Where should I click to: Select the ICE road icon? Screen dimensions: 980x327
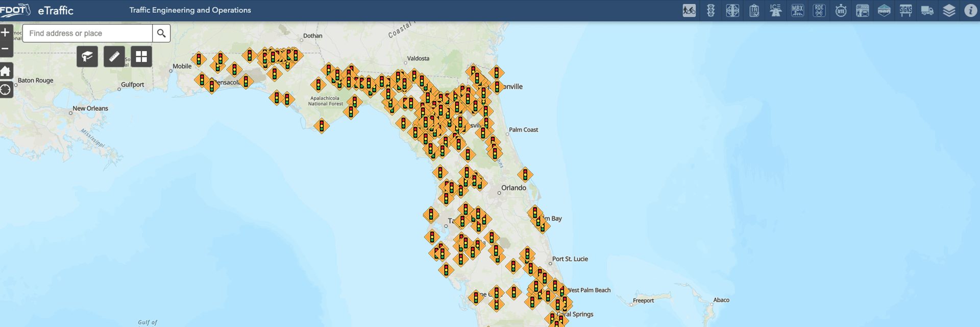[x=776, y=10]
